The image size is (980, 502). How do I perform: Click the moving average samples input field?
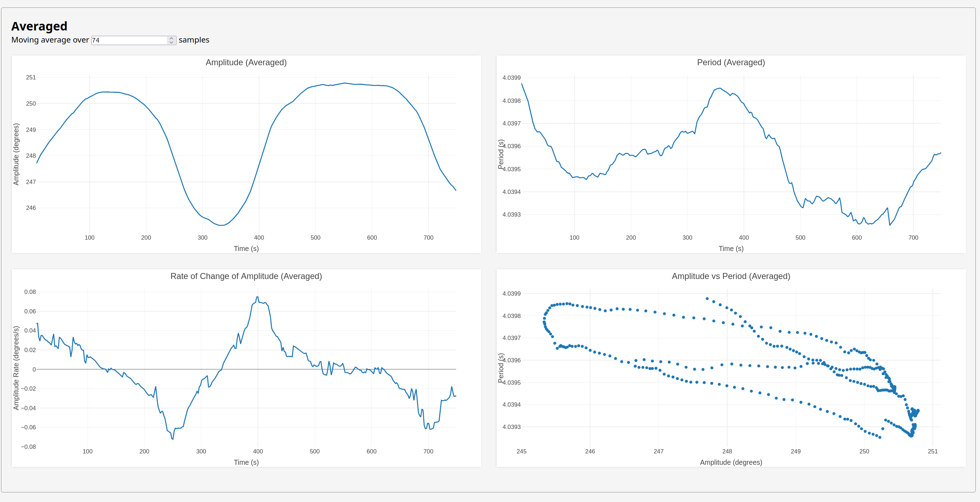(129, 40)
